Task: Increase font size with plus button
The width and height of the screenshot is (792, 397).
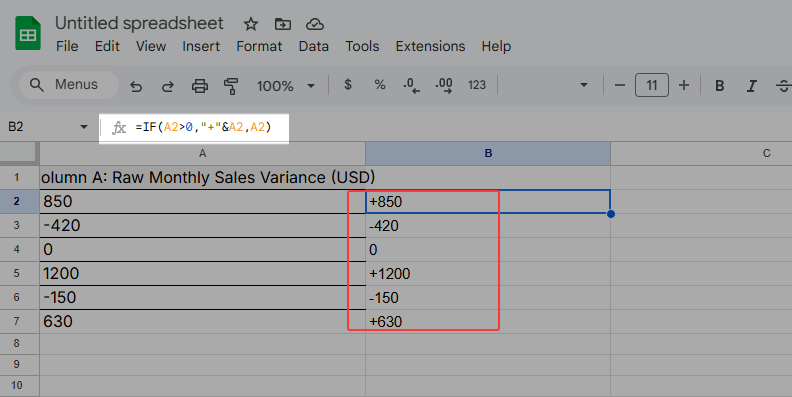Action: pos(684,85)
